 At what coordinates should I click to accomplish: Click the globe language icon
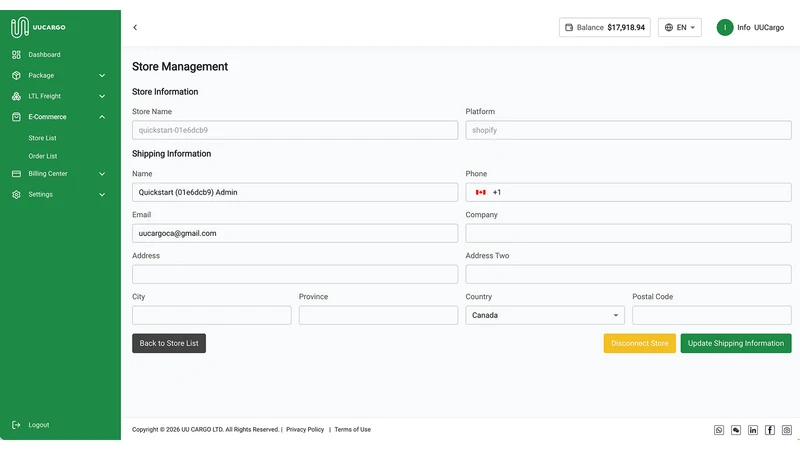(668, 28)
